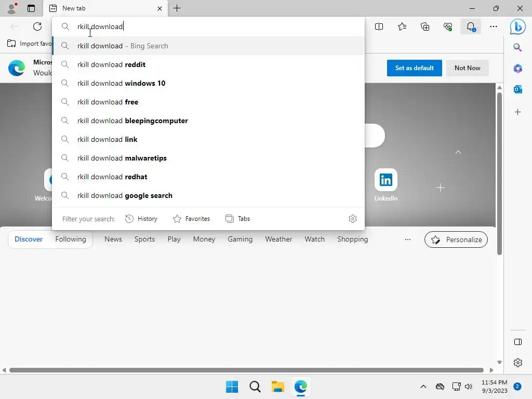
Task: Open notifications bell icon
Action: pyautogui.click(x=471, y=26)
